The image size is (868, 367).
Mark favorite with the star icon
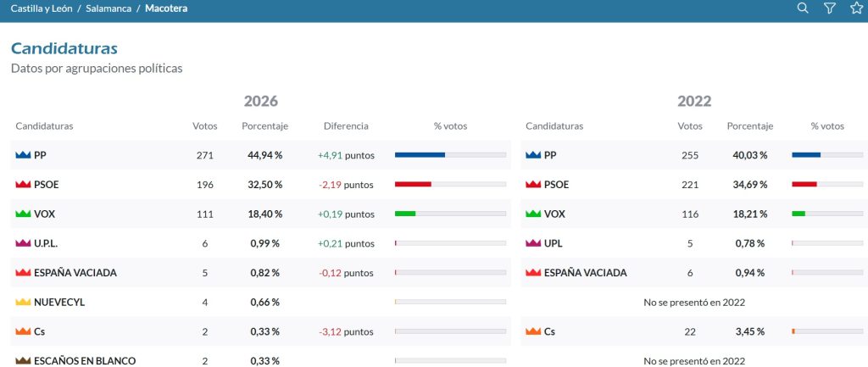856,8
